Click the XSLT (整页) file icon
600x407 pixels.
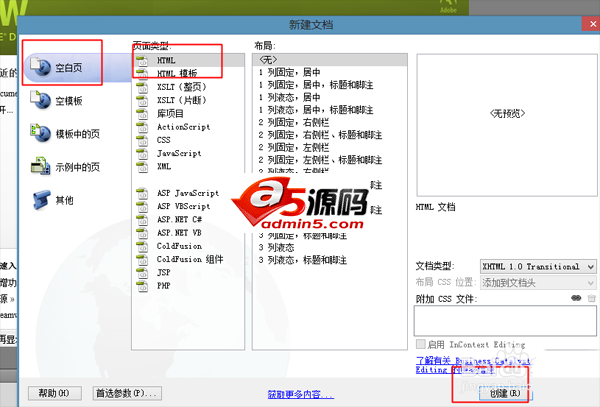(142, 87)
